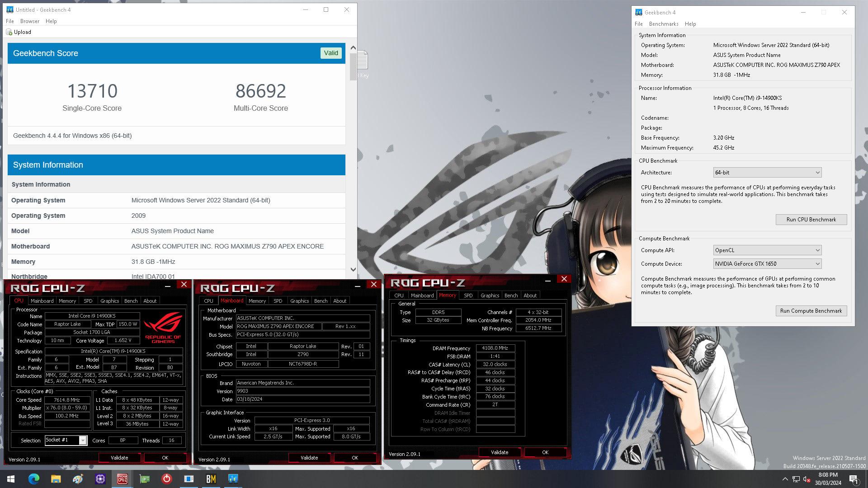Click OK in left CPU-Z CPU window
The image size is (868, 488).
pyautogui.click(x=165, y=458)
